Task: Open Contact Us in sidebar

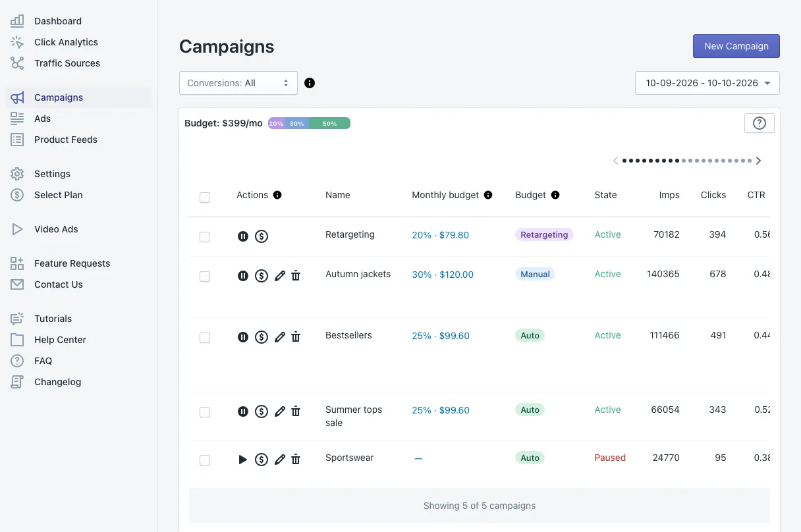Action: coord(78,284)
